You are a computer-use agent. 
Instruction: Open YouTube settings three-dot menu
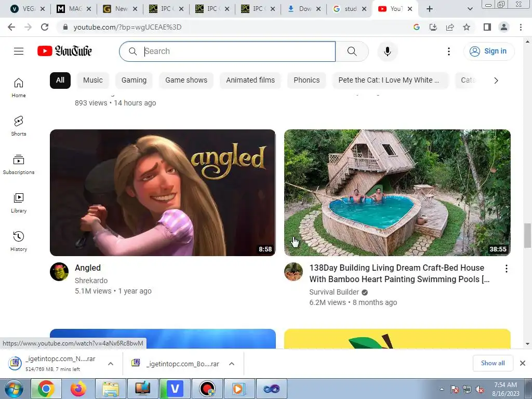[448, 51]
